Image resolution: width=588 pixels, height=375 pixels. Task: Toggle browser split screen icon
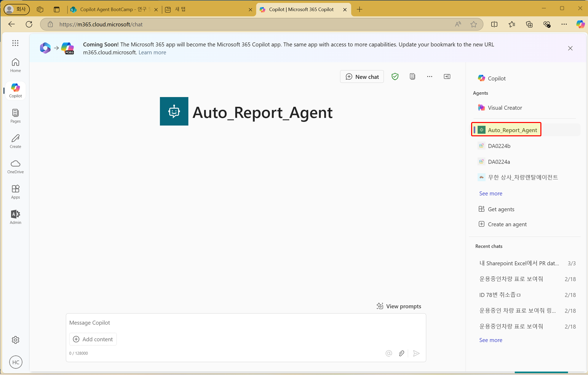tap(494, 24)
